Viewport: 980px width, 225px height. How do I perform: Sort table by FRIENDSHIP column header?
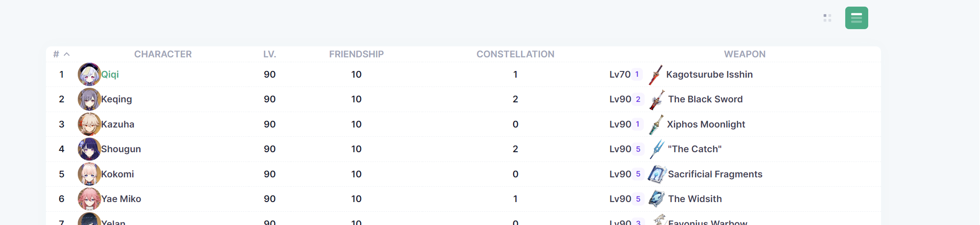point(356,54)
